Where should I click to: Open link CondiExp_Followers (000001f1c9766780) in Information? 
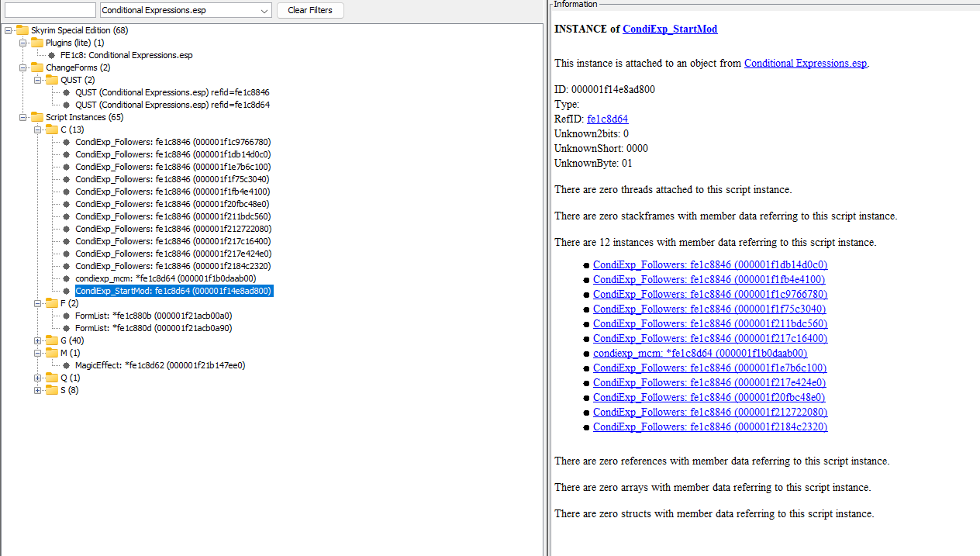[710, 294]
